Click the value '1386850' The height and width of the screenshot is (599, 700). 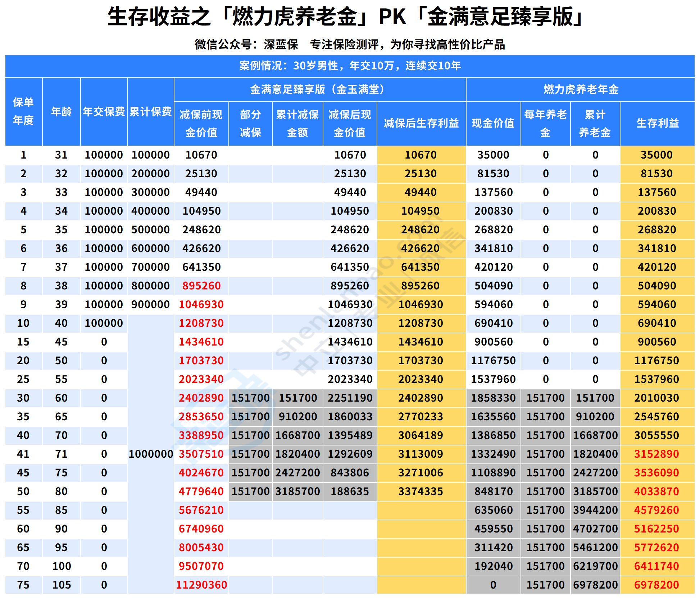(493, 435)
